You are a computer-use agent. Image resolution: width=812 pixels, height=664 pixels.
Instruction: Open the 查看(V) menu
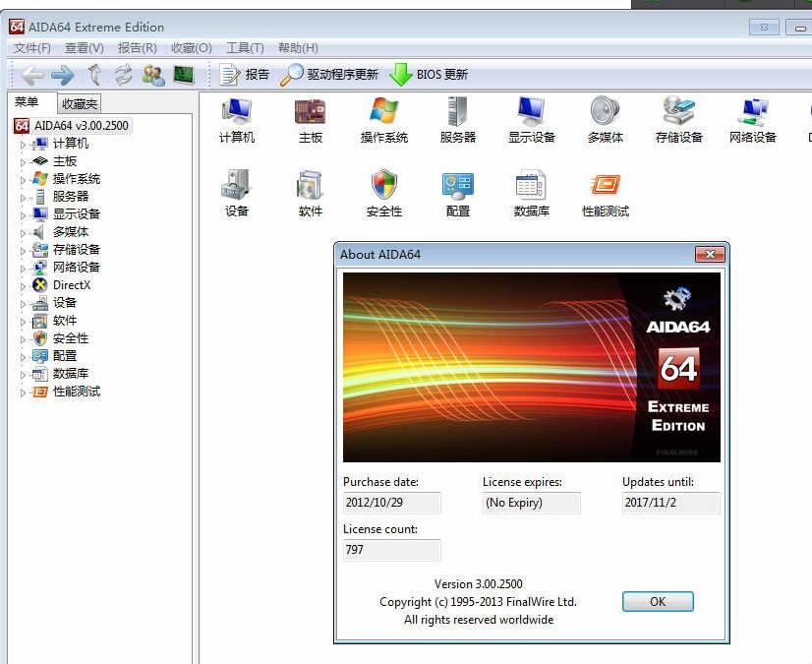tap(84, 48)
